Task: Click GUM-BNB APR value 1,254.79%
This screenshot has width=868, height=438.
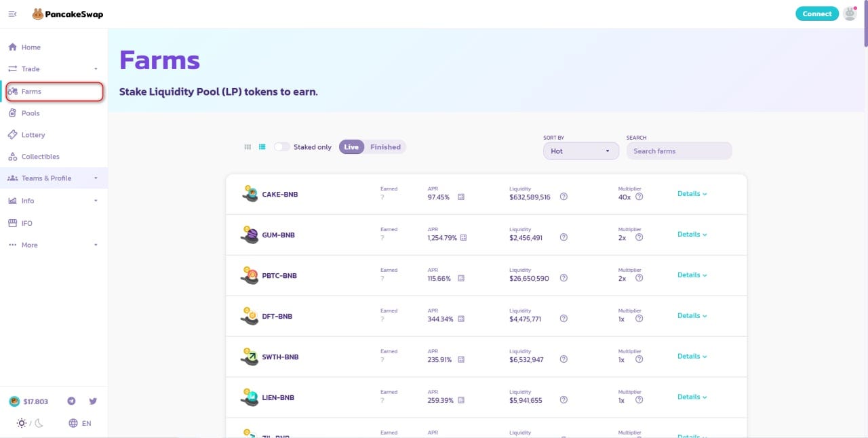Action: pyautogui.click(x=442, y=238)
